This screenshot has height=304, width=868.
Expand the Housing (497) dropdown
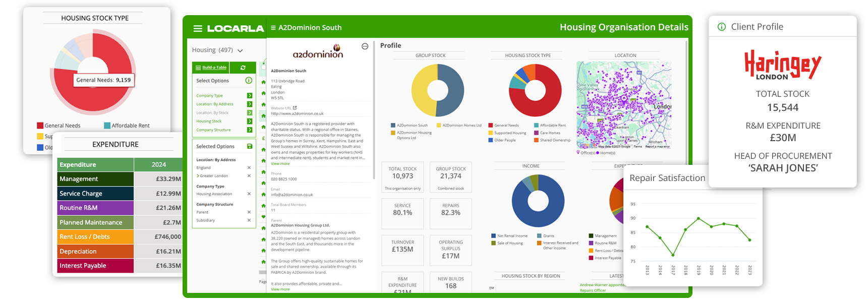click(x=240, y=50)
